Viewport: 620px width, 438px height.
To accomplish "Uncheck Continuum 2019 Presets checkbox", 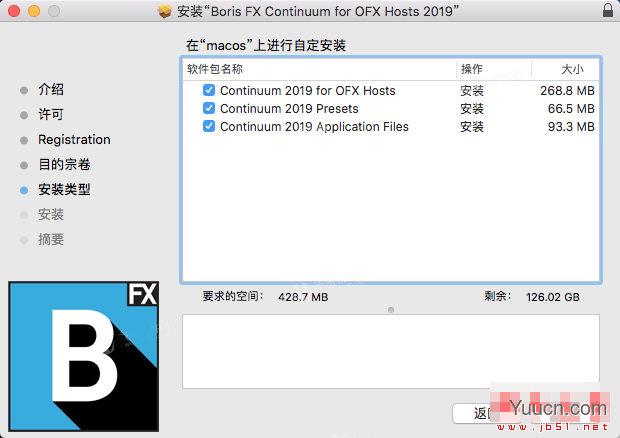I will click(209, 108).
